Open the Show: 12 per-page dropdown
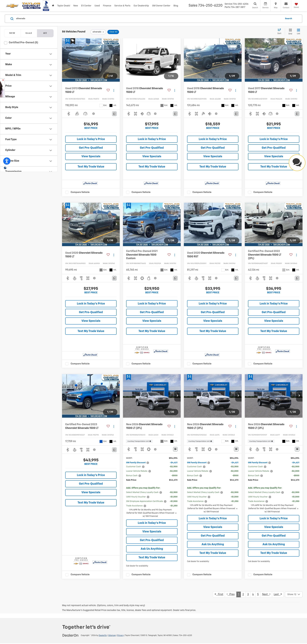 pos(294,594)
